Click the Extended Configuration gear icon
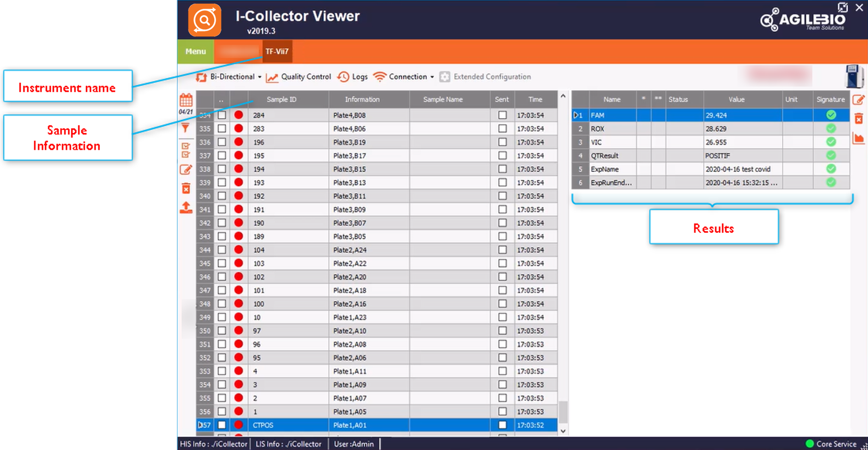Screen dimensions: 868x450 [444, 77]
